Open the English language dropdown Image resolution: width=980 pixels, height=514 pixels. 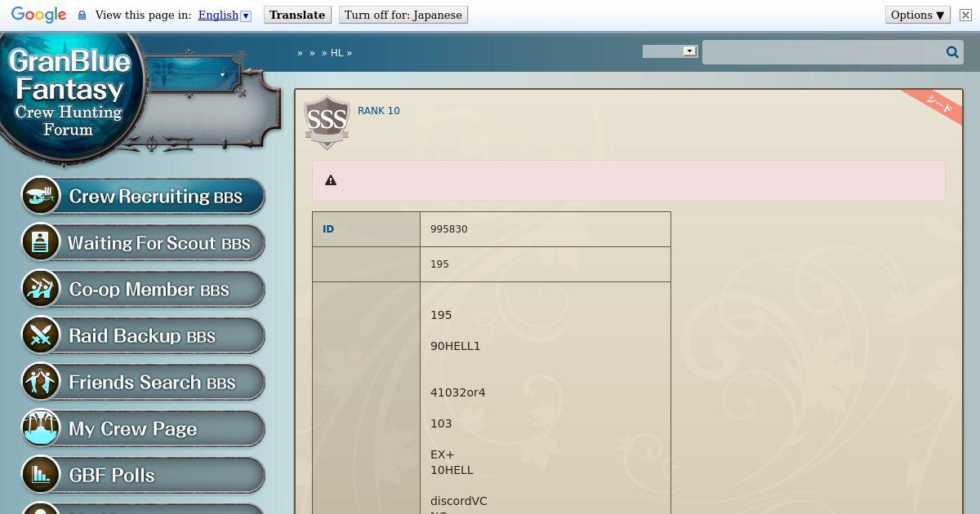(225, 15)
